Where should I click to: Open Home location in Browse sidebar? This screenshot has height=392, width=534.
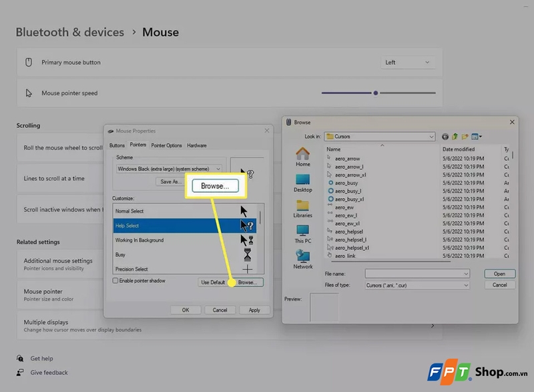303,157
